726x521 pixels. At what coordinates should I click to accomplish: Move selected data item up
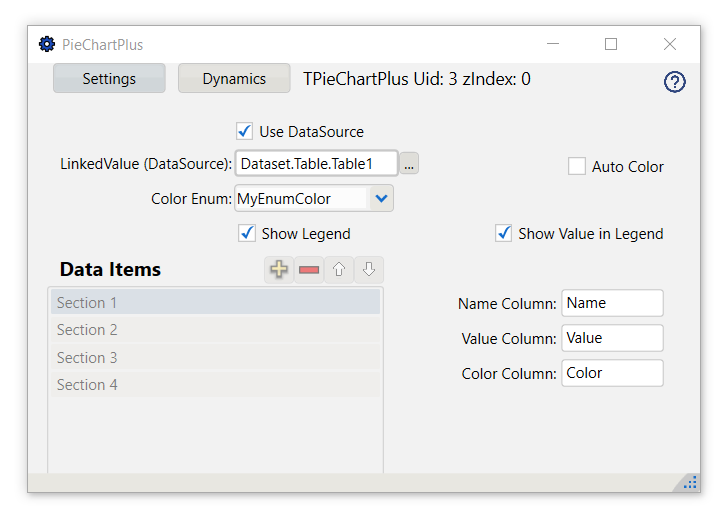tap(339, 270)
